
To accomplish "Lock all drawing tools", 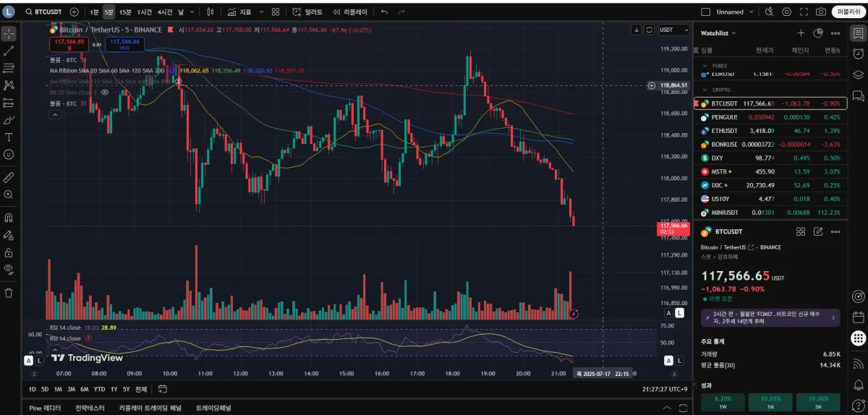I will tap(9, 252).
